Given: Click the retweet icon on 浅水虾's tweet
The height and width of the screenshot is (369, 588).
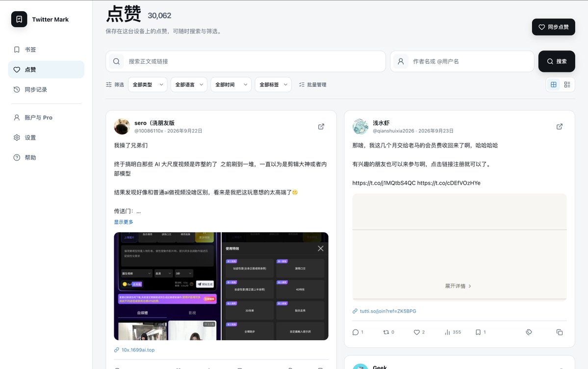Looking at the screenshot, I should [386, 332].
